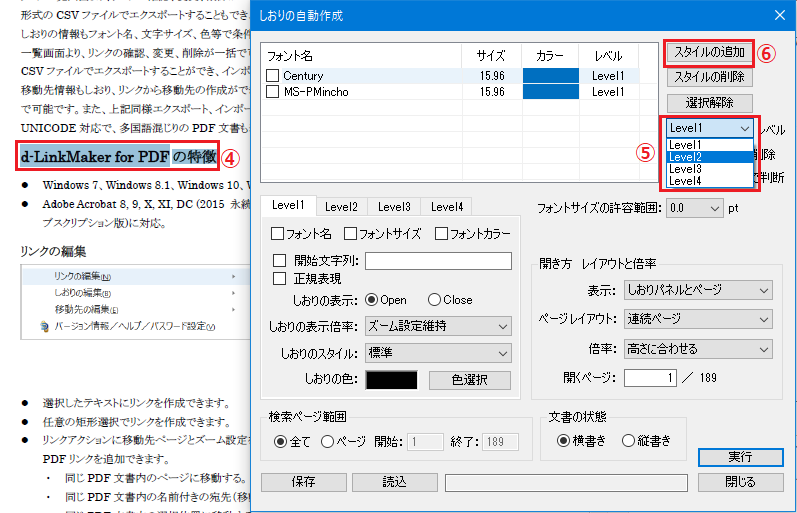797x513 pixels.
Task: Select the Open bookmark display radio
Action: coord(372,300)
